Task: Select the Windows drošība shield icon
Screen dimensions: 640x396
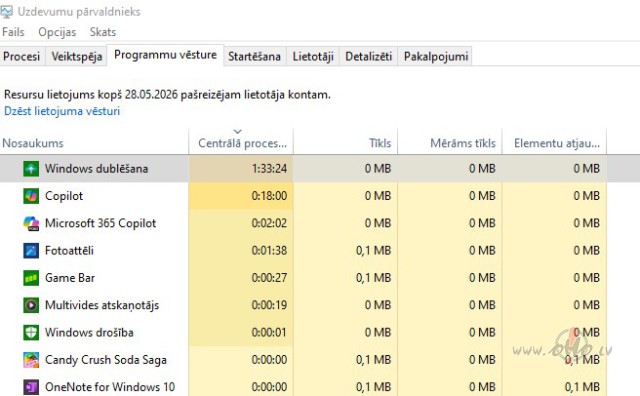Action: [31, 333]
